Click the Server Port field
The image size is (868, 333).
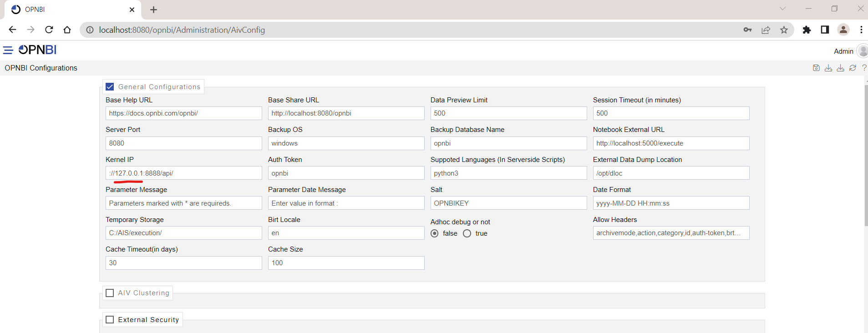184,143
